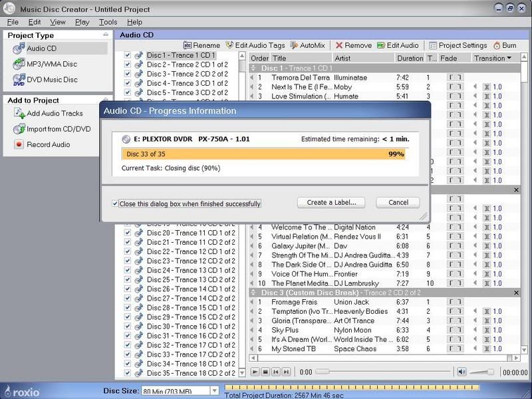Viewport: 532px width, 399px height.
Task: Click fade-in icon for Tremora Del Terra
Action: pos(452,78)
